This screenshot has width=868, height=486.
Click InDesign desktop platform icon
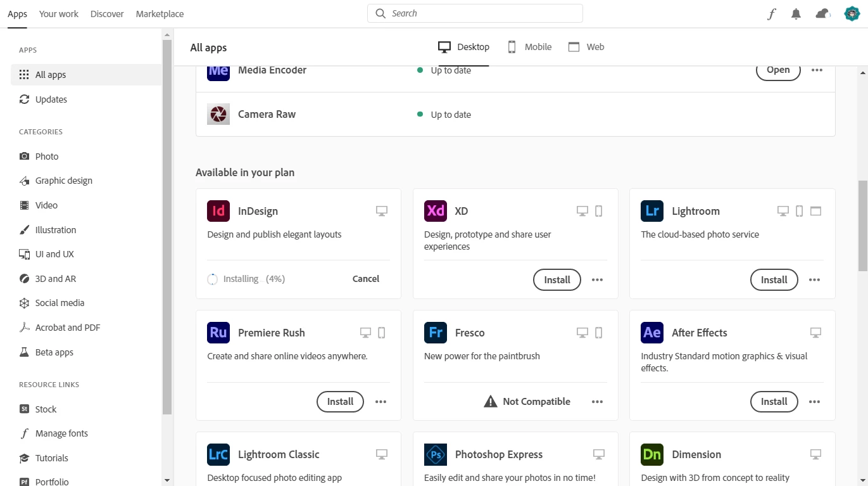(x=382, y=211)
